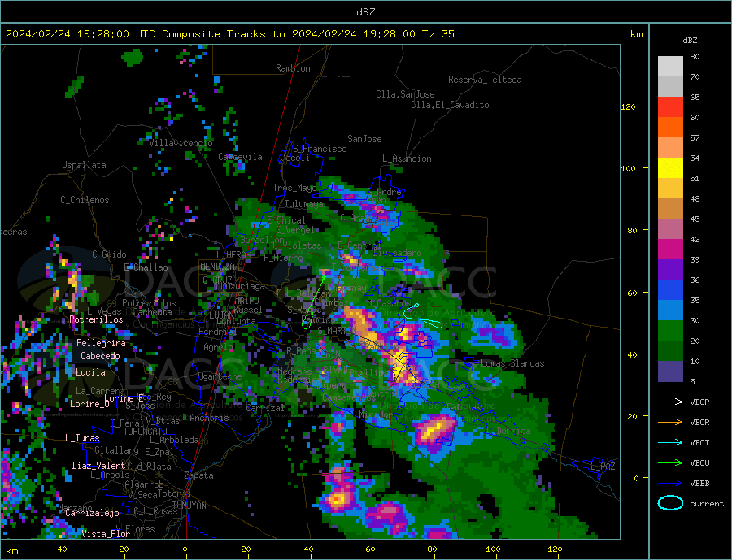The height and width of the screenshot is (560, 732).
Task: Click the green VBCU arrow legend icon
Action: [x=670, y=463]
